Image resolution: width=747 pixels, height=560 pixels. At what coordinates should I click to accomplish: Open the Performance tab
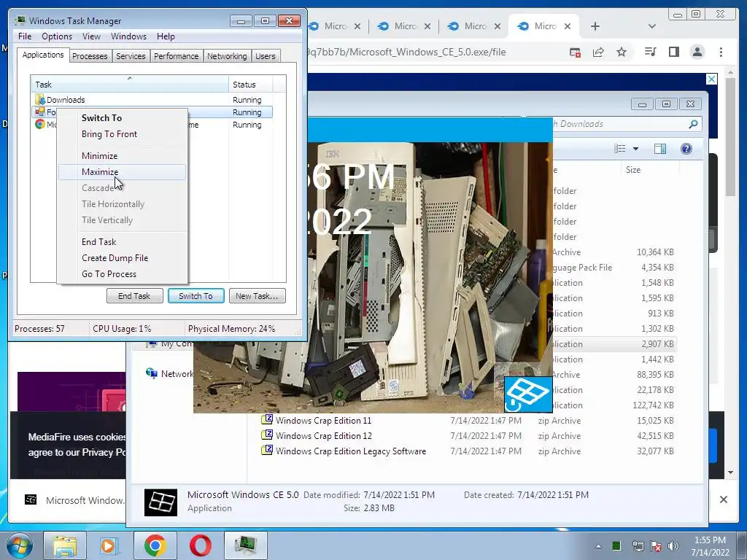click(x=176, y=56)
